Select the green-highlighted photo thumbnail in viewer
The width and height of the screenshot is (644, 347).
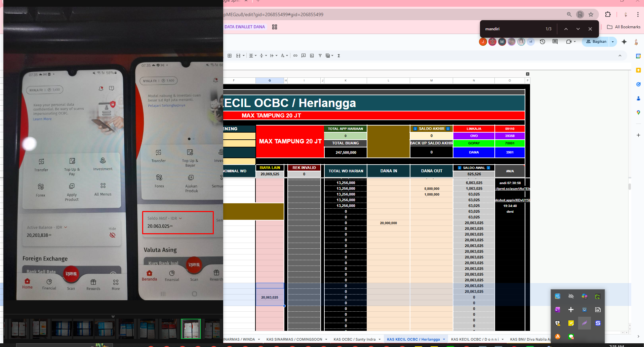(191, 328)
